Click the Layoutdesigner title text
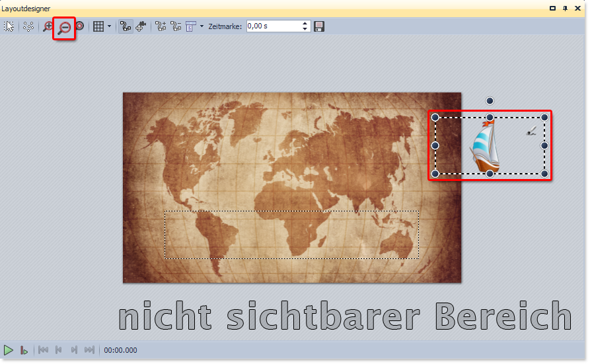This screenshot has height=364, width=590. tap(26, 9)
